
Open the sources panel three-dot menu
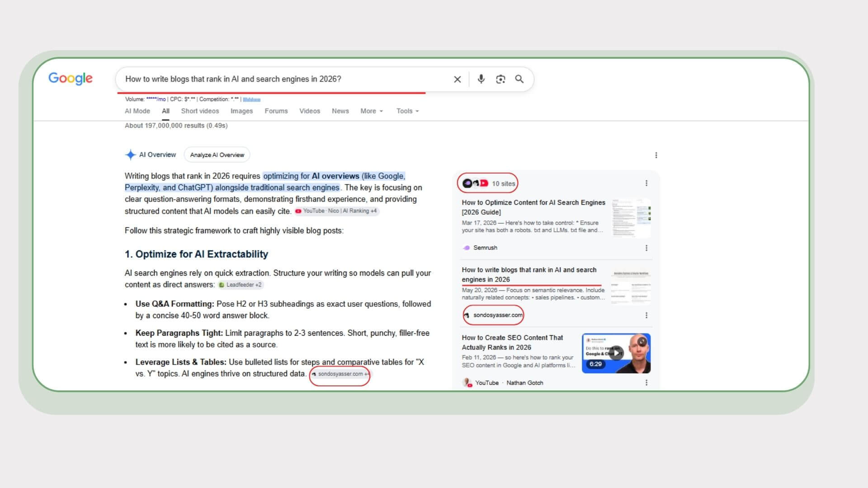[x=646, y=183]
